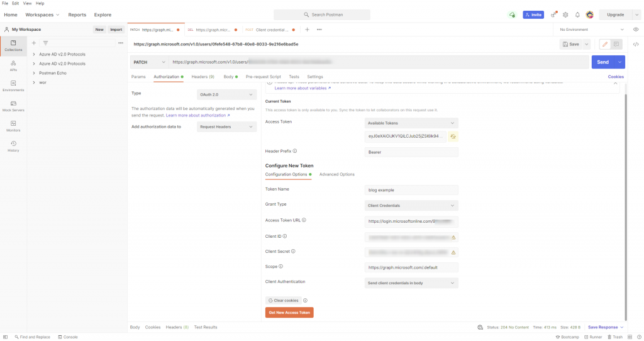The width and height of the screenshot is (644, 341).
Task: Open the authorization Type dropdown
Action: tap(226, 94)
